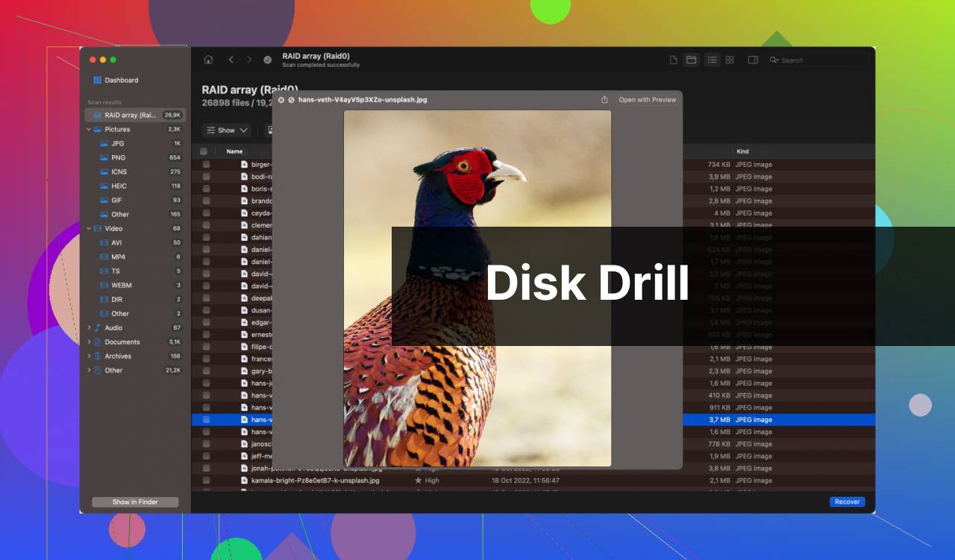Viewport: 955px width, 560px height.
Task: Click the scan completed checkmark icon
Action: 268,60
